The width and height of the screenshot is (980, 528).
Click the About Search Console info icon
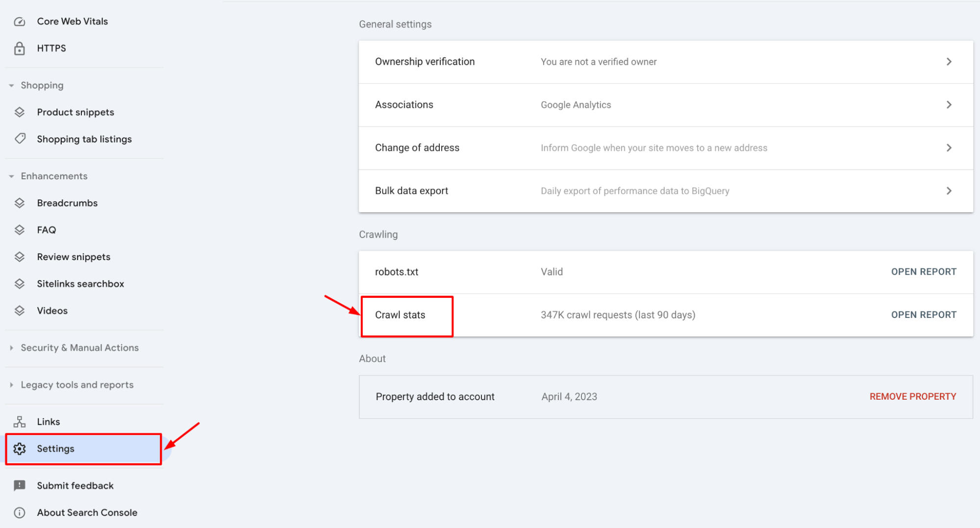(20, 513)
